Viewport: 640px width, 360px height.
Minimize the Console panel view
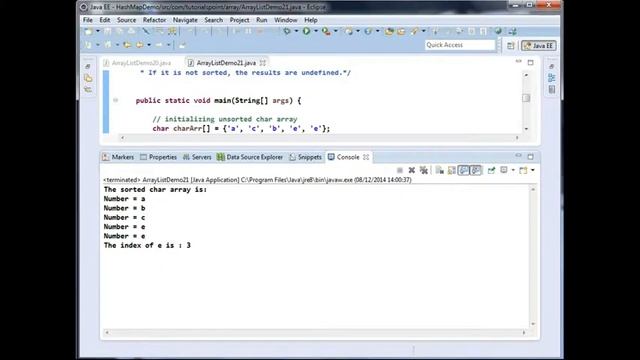pos(518,156)
